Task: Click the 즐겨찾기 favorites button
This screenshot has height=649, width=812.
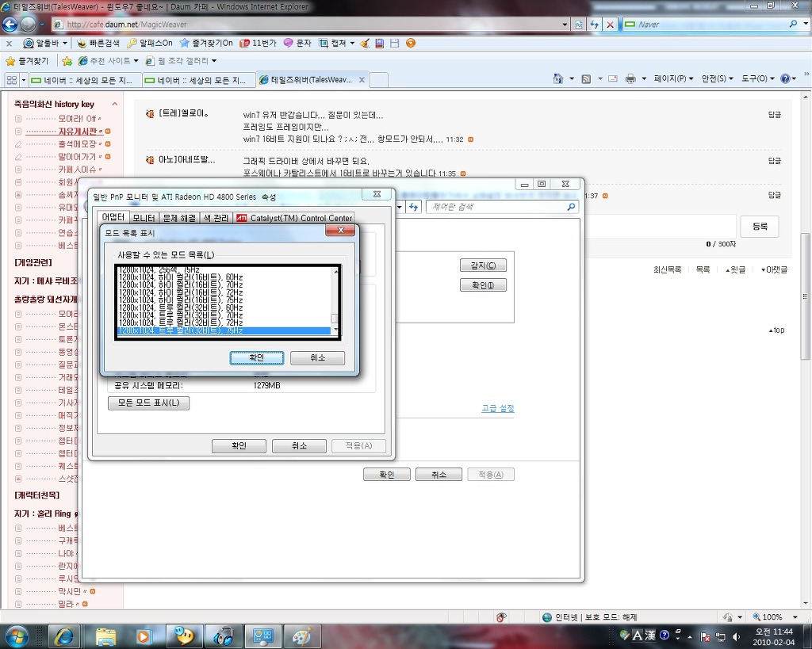Action: tap(27, 61)
